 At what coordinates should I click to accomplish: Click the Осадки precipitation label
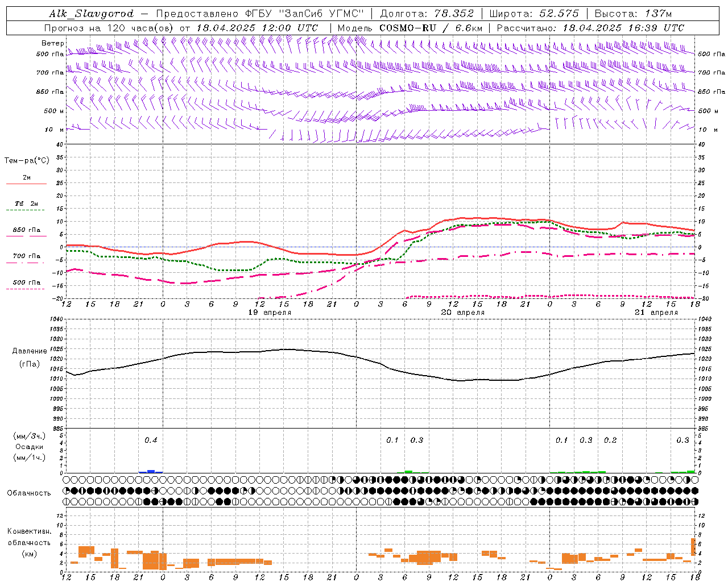click(29, 447)
